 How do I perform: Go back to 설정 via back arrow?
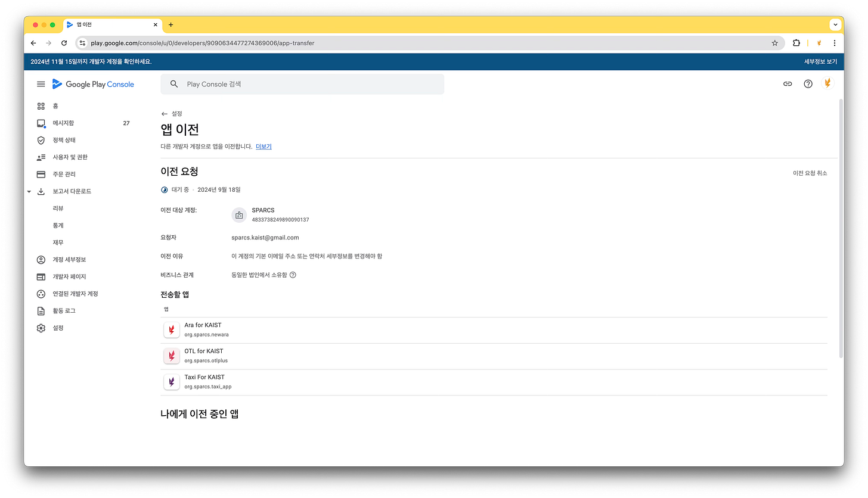point(165,114)
